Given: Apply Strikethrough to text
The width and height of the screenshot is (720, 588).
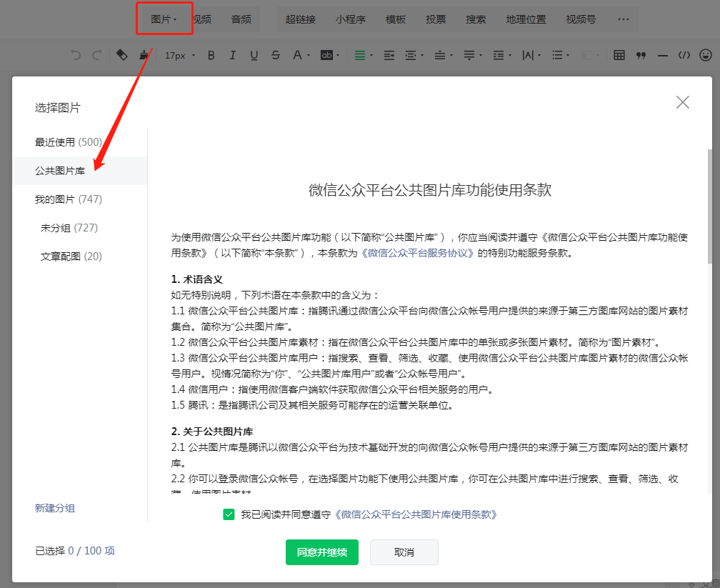Looking at the screenshot, I should pyautogui.click(x=276, y=55).
